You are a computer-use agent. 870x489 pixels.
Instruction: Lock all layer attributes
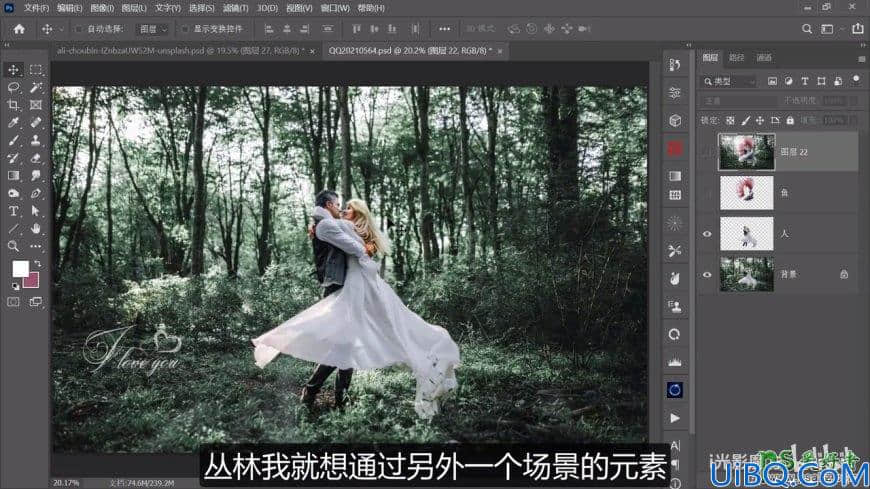(x=790, y=120)
